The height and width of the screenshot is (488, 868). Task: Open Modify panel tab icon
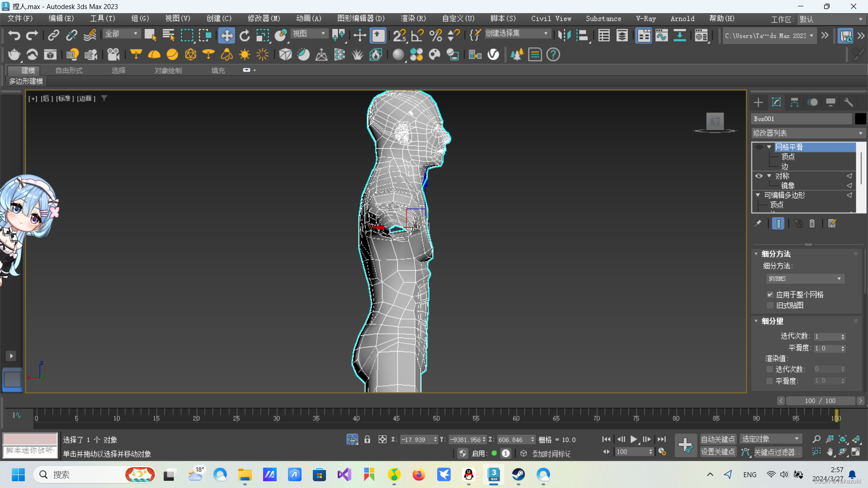[776, 102]
